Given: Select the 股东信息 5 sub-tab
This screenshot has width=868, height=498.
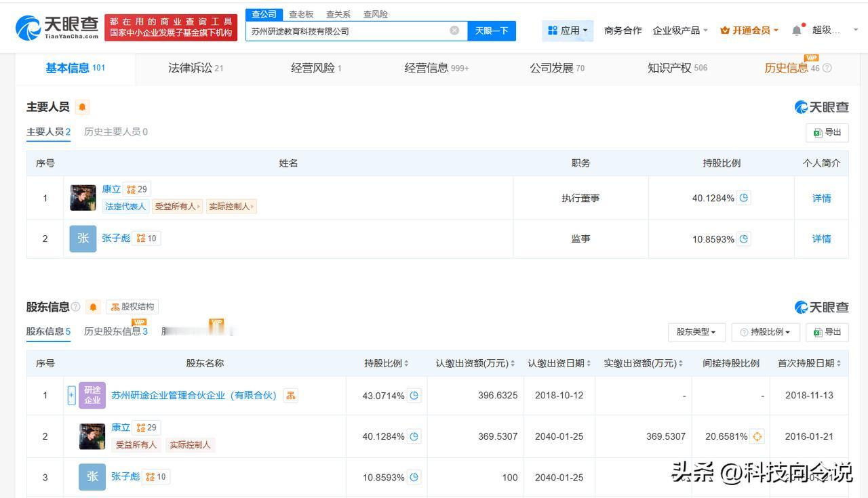Looking at the screenshot, I should (x=48, y=331).
